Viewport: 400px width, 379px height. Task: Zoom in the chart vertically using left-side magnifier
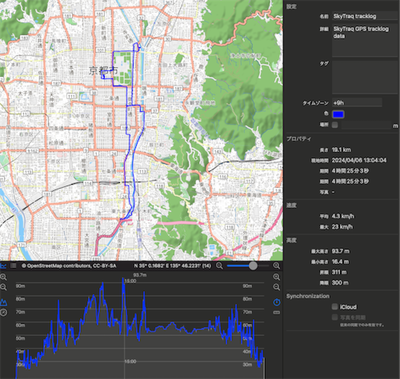pyautogui.click(x=3, y=277)
